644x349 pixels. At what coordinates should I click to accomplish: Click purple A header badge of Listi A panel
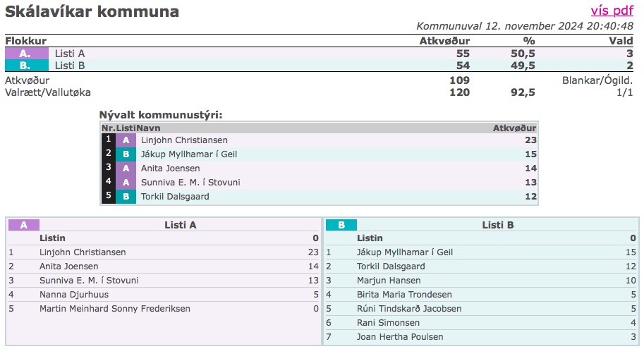coord(24,226)
